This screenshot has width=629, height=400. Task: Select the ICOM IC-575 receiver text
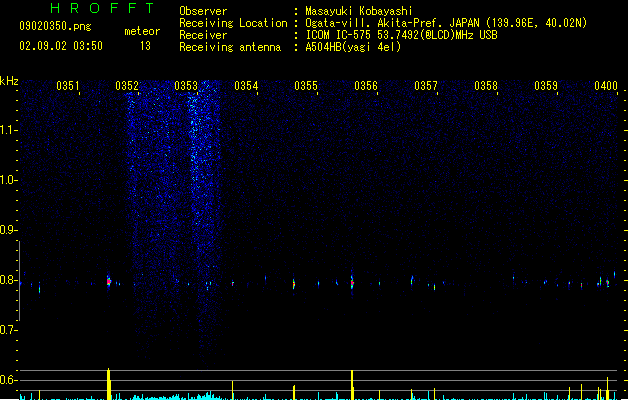coord(401,35)
